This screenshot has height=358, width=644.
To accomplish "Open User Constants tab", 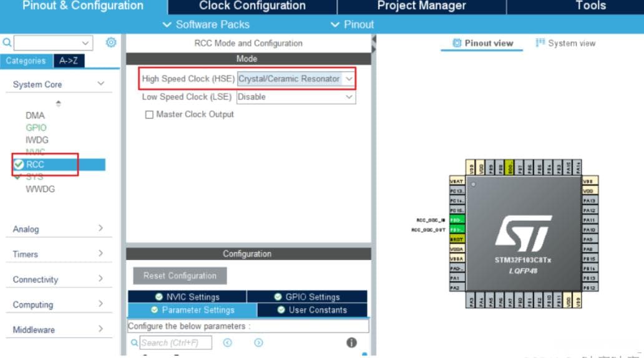I will coord(312,310).
